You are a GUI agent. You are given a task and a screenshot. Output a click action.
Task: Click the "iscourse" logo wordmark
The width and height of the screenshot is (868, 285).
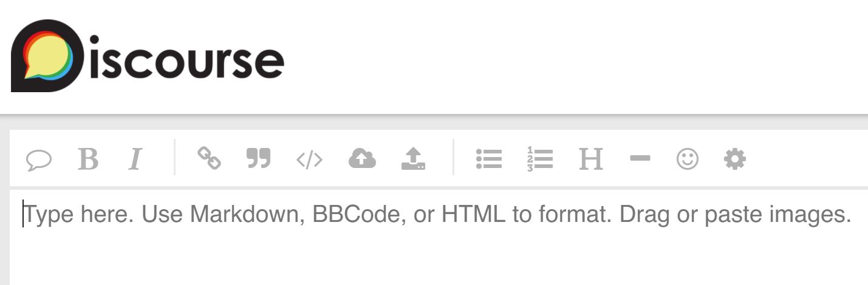(x=187, y=59)
